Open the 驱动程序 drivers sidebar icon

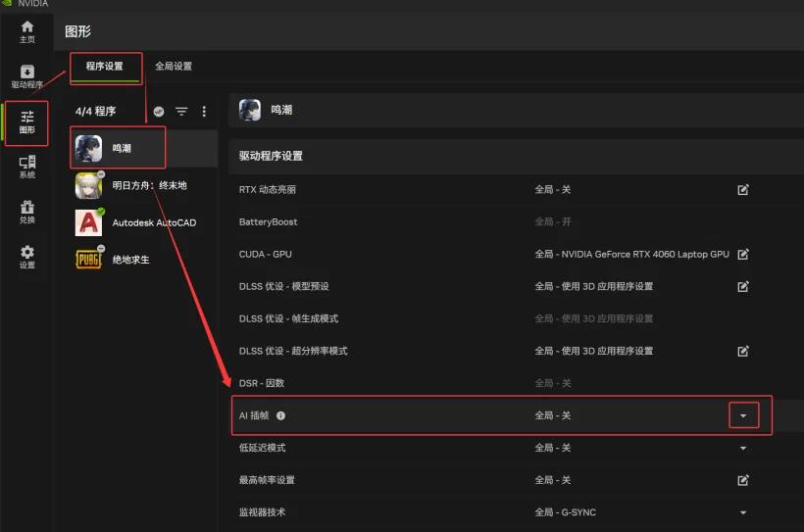[x=27, y=76]
